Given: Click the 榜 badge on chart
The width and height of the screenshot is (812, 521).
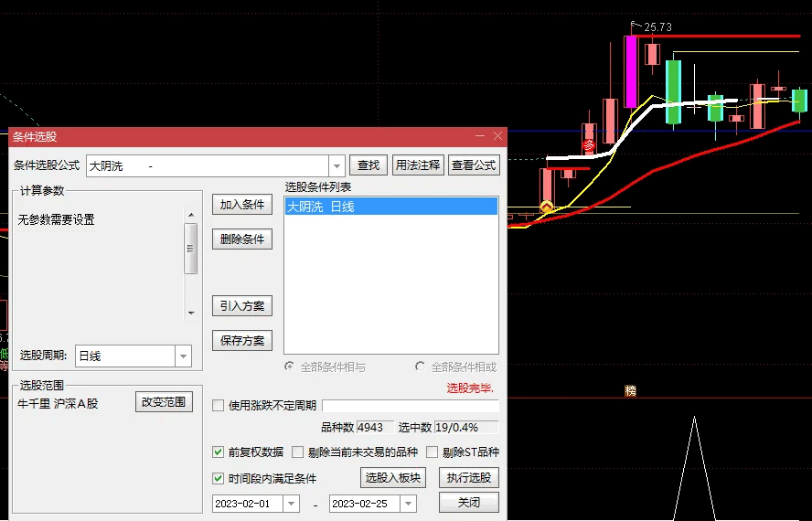Looking at the screenshot, I should (630, 391).
